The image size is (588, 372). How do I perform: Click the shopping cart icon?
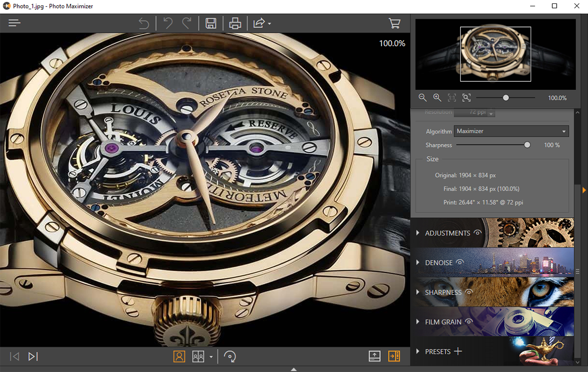pos(394,23)
